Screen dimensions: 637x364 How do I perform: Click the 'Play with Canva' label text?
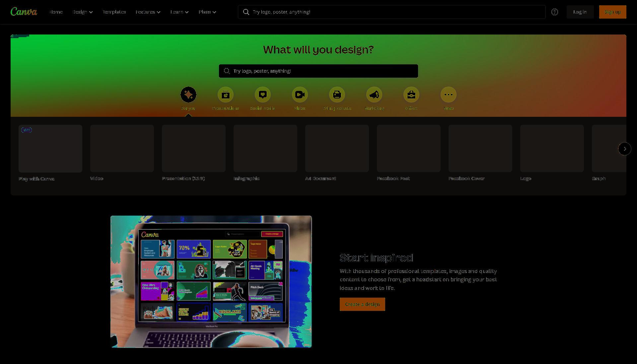click(36, 179)
